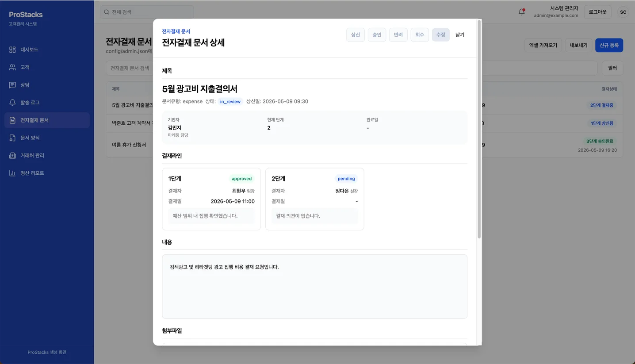Click the 로그아웃 button
Viewport: 635px width, 364px height.
[x=597, y=12]
